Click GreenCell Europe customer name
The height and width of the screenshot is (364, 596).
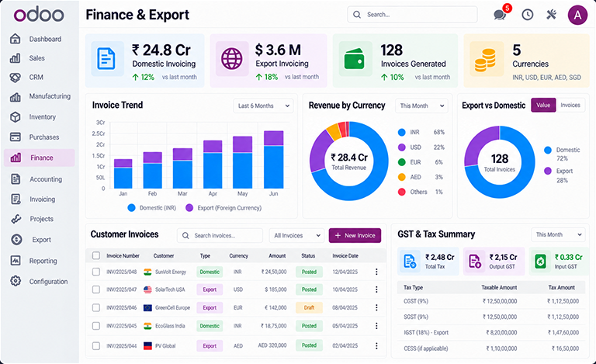click(x=172, y=308)
